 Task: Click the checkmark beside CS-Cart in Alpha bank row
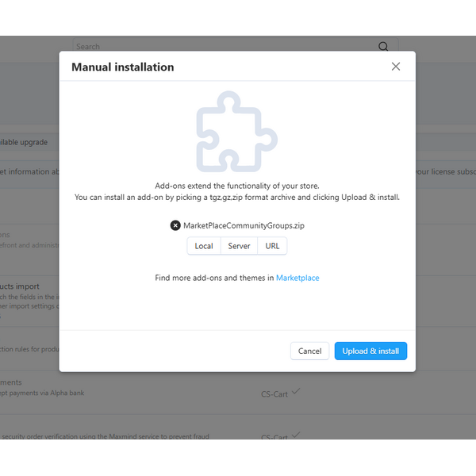click(x=296, y=391)
